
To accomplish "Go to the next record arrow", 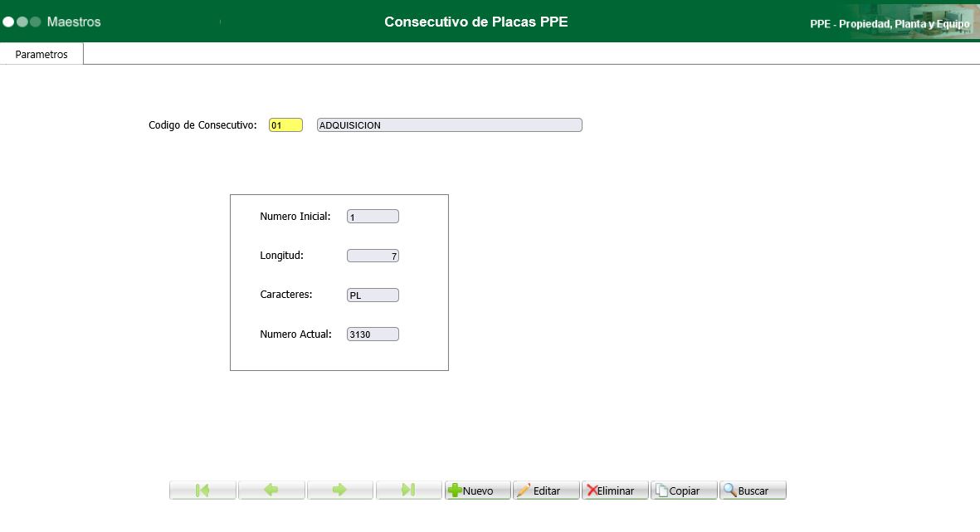I will tap(340, 491).
